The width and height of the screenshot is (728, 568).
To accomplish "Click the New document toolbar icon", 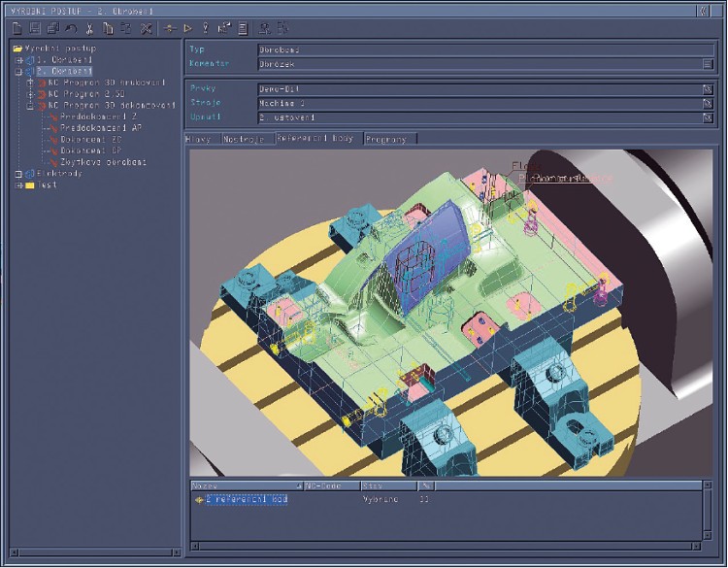I will coord(17,29).
